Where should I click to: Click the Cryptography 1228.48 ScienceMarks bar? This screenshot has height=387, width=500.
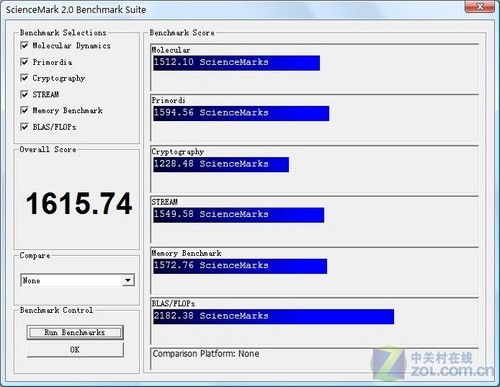click(221, 165)
